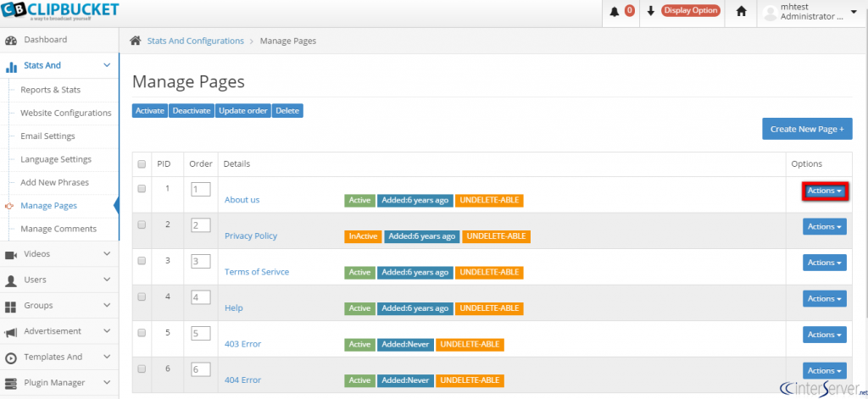Open Email Settings in sidebar
This screenshot has width=868, height=399.
47,136
